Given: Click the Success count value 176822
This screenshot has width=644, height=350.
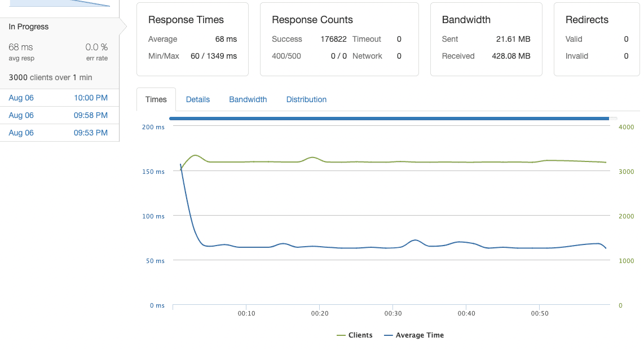Looking at the screenshot, I should pyautogui.click(x=330, y=39).
